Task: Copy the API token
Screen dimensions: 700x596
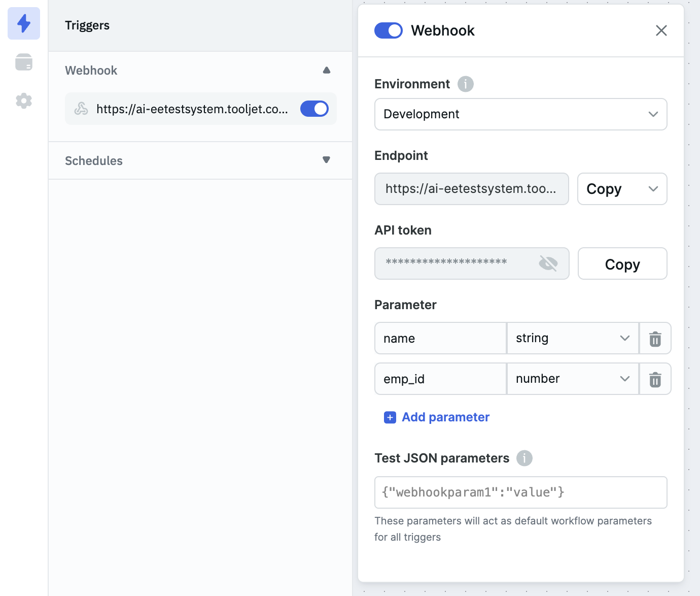Action: (622, 263)
